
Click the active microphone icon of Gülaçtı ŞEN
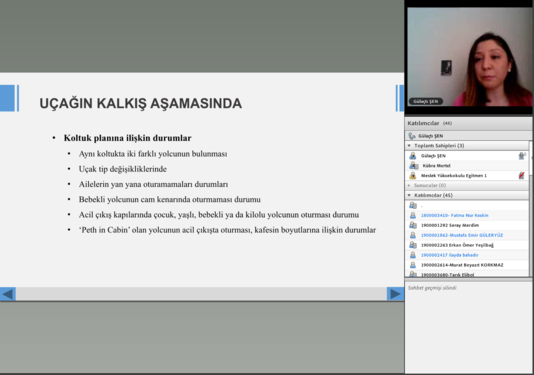click(x=522, y=156)
